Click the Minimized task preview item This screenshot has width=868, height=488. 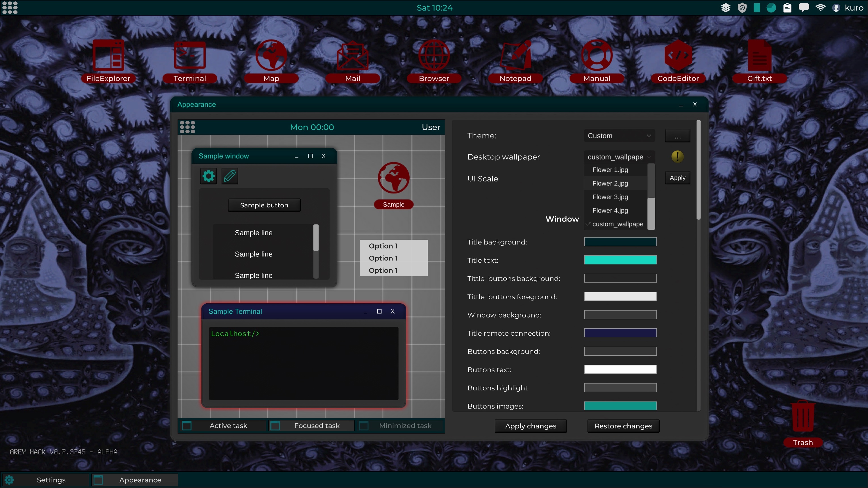tap(400, 426)
